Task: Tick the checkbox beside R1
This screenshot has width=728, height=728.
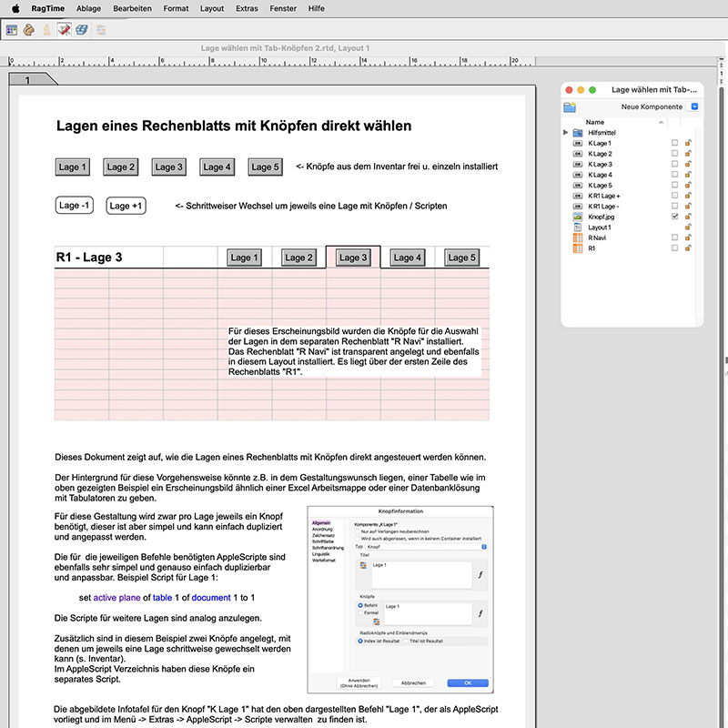Action: point(674,248)
